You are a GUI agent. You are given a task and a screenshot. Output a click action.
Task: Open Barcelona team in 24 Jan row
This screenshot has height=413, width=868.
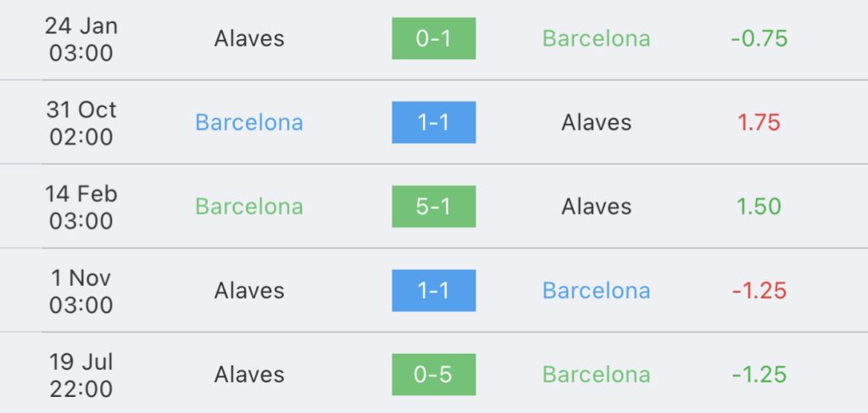point(596,38)
